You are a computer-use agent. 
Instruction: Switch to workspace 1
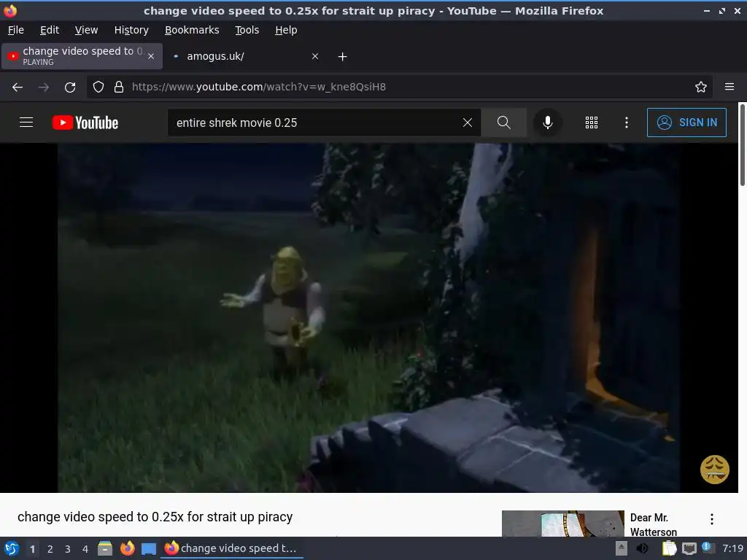pos(32,549)
